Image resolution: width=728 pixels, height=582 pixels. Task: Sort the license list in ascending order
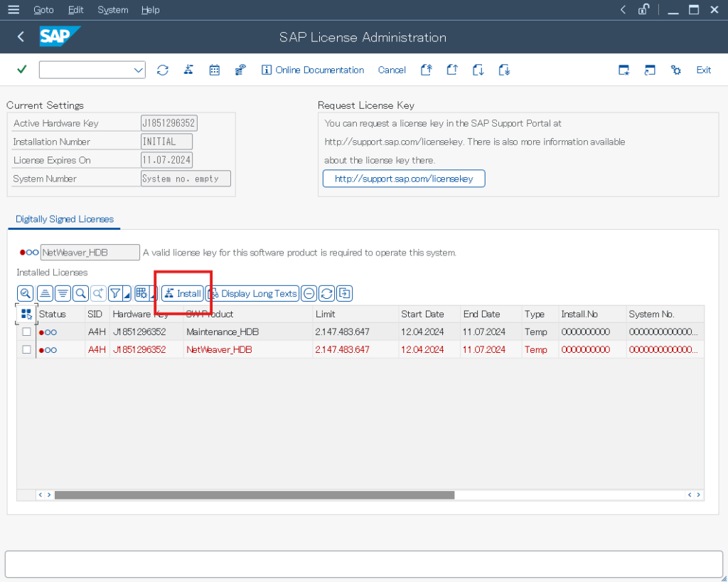45,293
